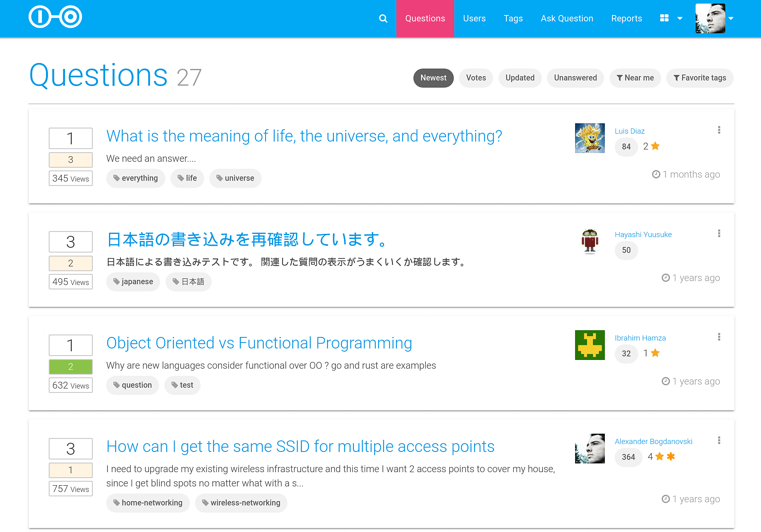Click Luis Diaz's gold star badge
The image size is (761, 532).
pyautogui.click(x=655, y=146)
